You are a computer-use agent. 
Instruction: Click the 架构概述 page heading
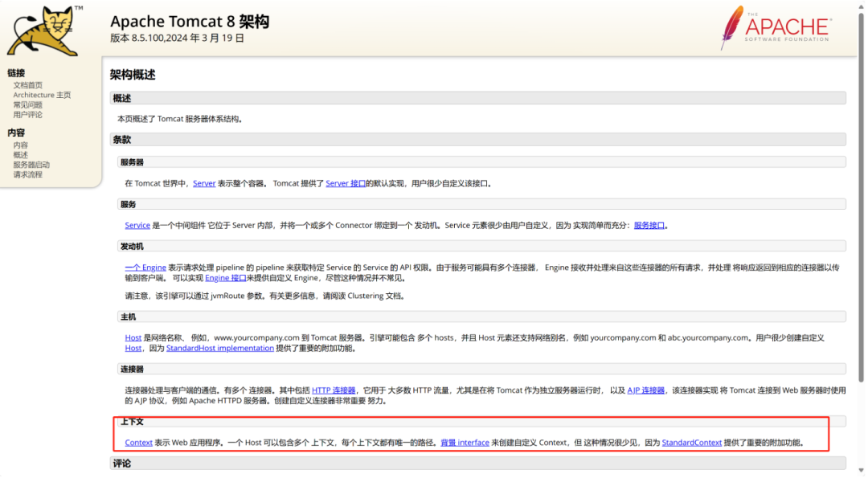click(x=133, y=75)
